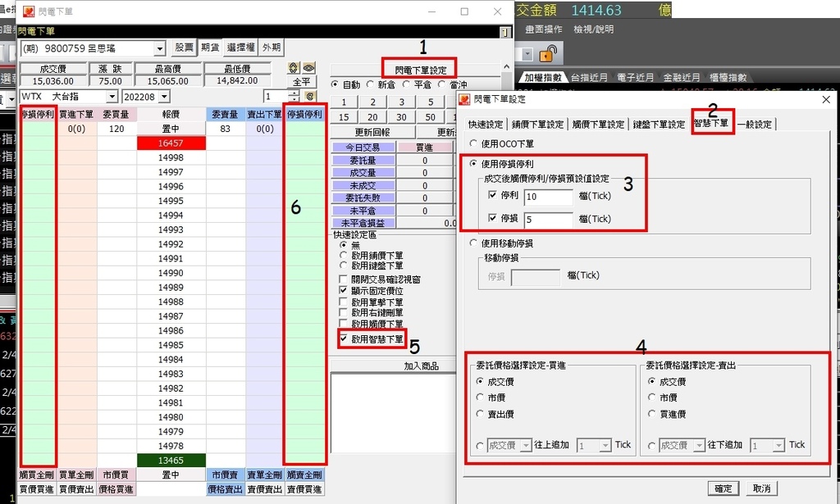Click the 閃電下單 window title icon
The image size is (840, 504).
pos(29,11)
